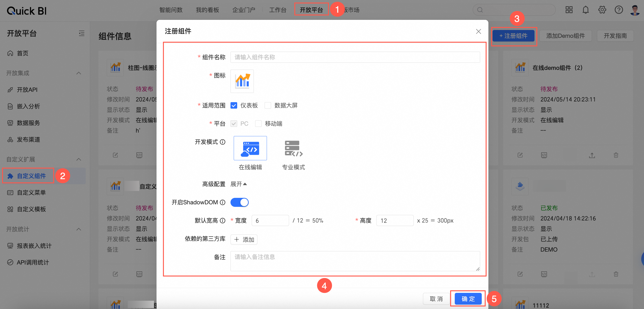The height and width of the screenshot is (309, 644).
Task: Focus the 高度 input field
Action: point(395,220)
